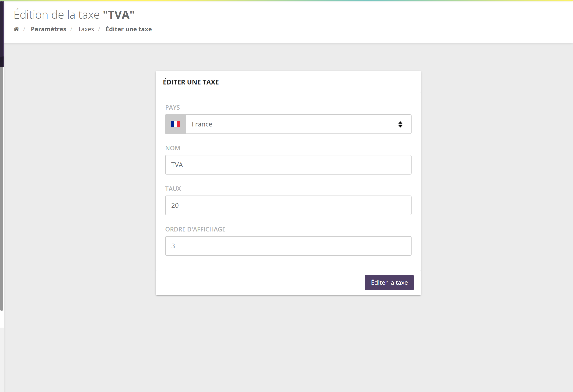Viewport: 573px width, 392px height.
Task: Click the French flag icon
Action: click(175, 124)
